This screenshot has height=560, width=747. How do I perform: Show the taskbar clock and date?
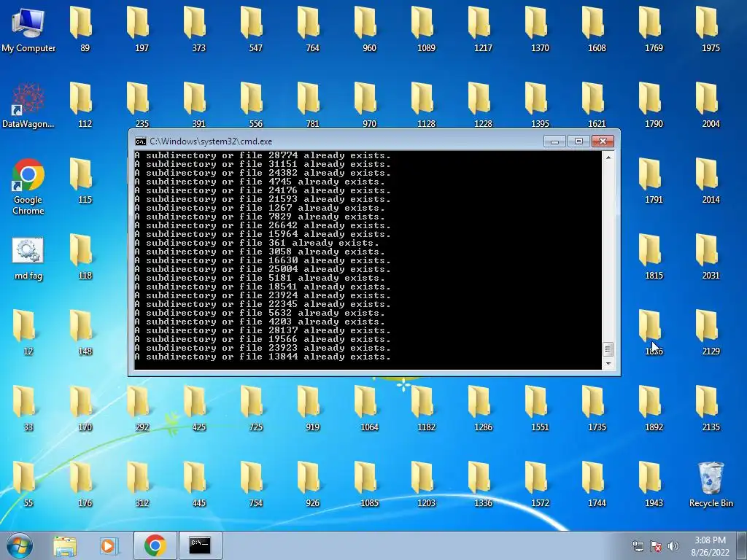710,546
